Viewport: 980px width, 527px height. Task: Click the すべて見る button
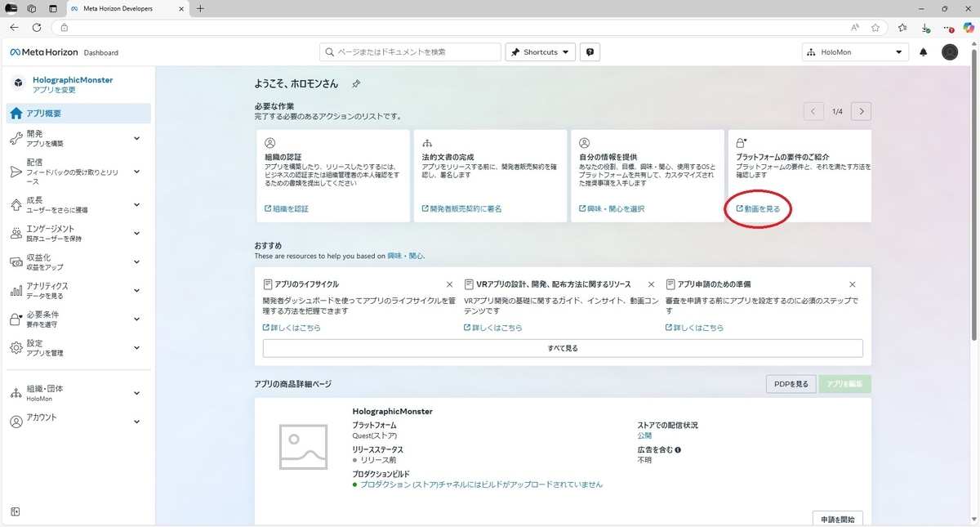click(563, 348)
